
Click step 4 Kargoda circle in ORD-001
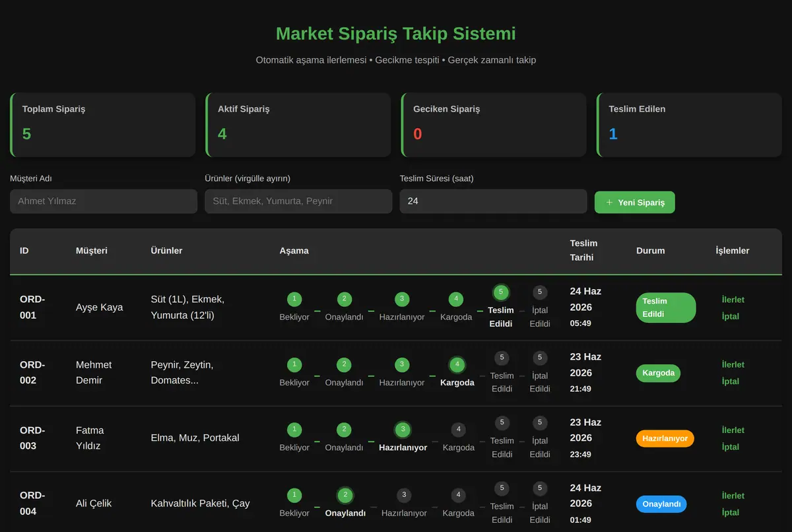456,299
